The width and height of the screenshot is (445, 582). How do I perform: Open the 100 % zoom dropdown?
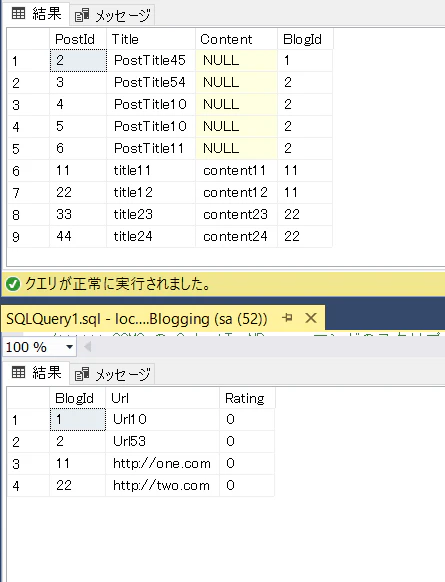pos(69,347)
